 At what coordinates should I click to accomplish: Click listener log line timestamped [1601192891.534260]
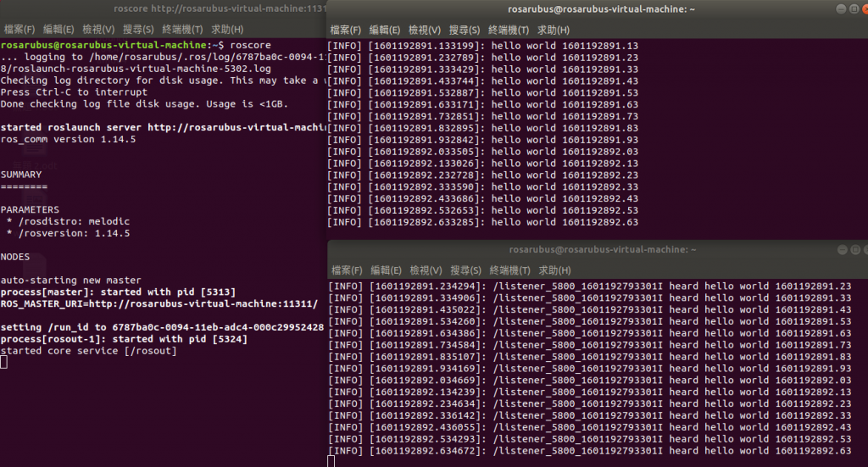tap(590, 321)
